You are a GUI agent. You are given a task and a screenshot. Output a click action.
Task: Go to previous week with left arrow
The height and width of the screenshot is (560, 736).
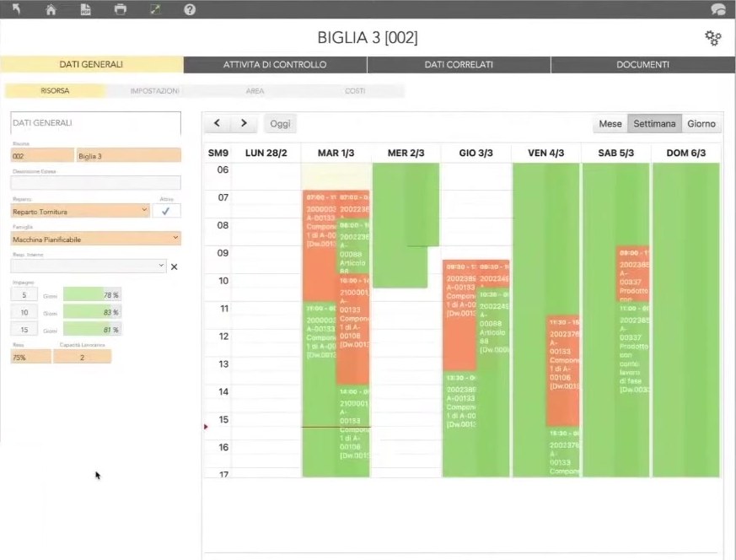(217, 123)
